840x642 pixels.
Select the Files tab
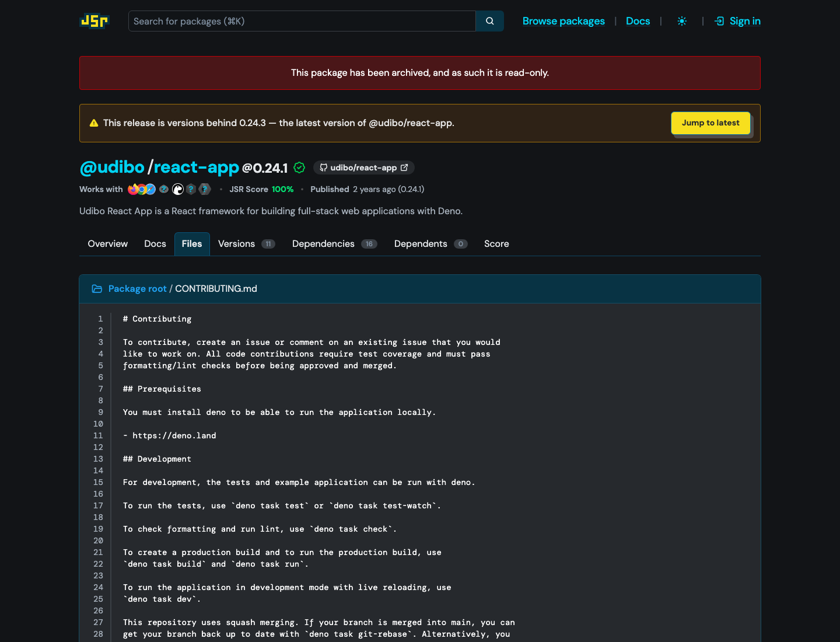click(x=192, y=244)
